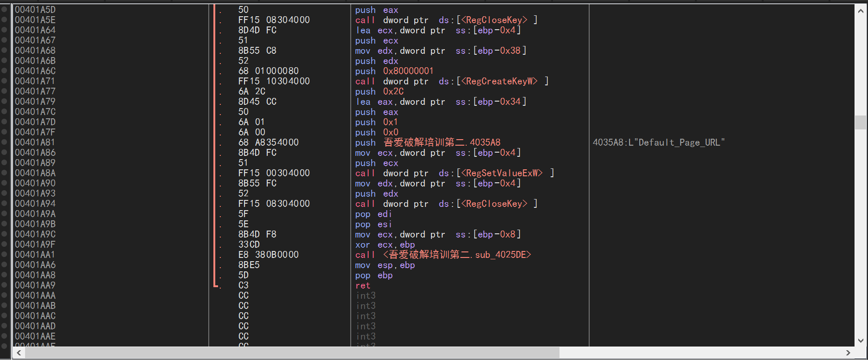Click bytes 68 01000080
Viewport: 868px width, 360px height.
pos(269,71)
